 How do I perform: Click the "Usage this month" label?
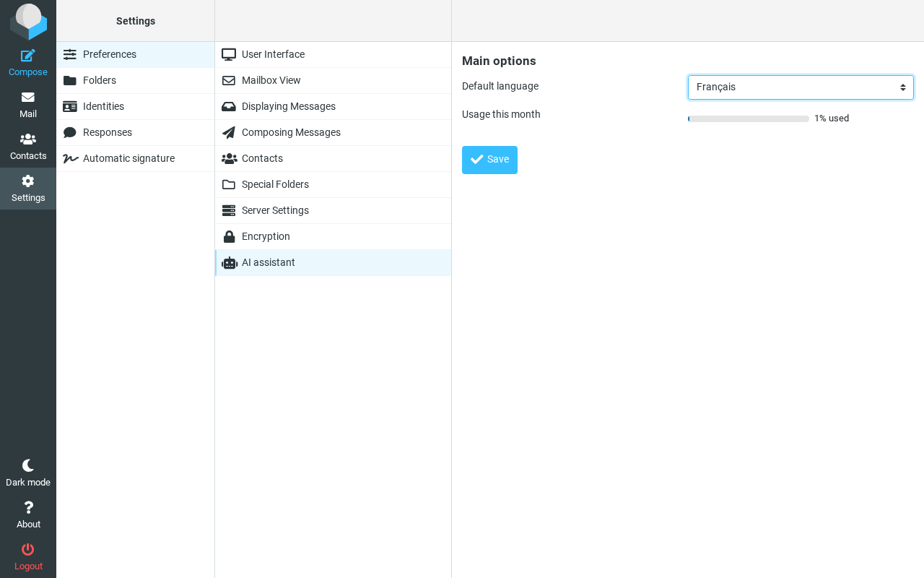point(501,114)
